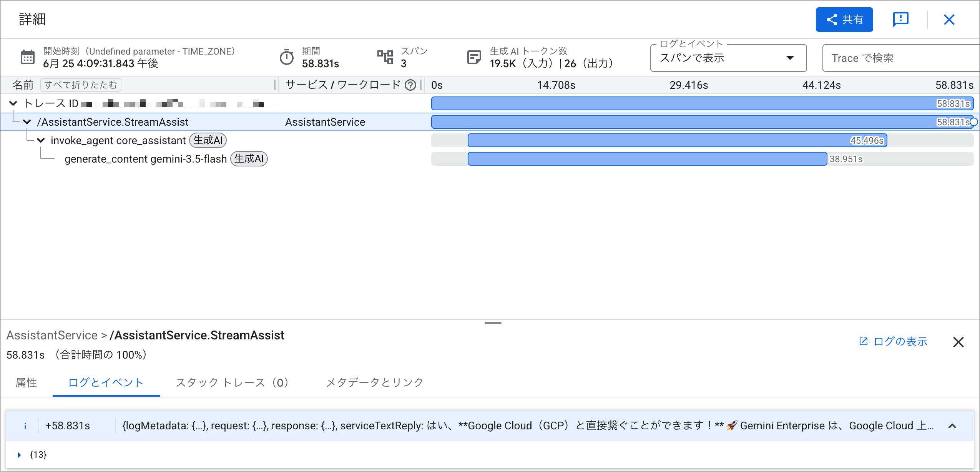Image resolution: width=980 pixels, height=472 pixels.
Task: Click the service/workload help question icon
Action: tap(410, 85)
